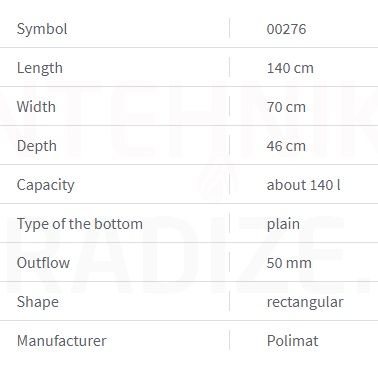378x370 pixels.
Task: Click the Outflow label
Action: click(43, 263)
